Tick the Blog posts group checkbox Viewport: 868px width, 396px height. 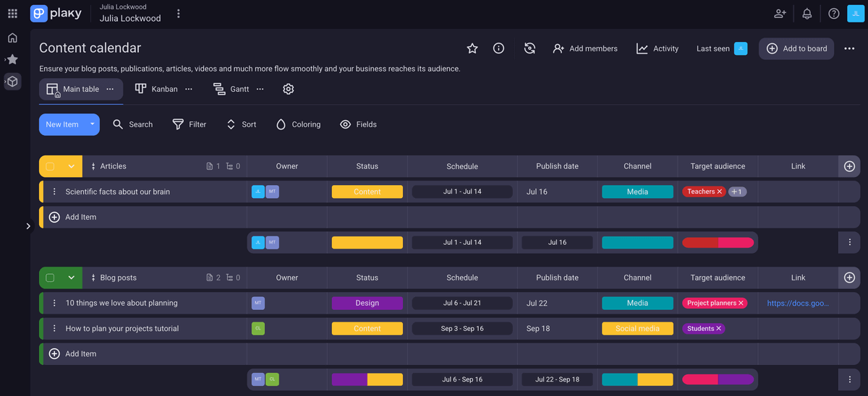[50, 277]
